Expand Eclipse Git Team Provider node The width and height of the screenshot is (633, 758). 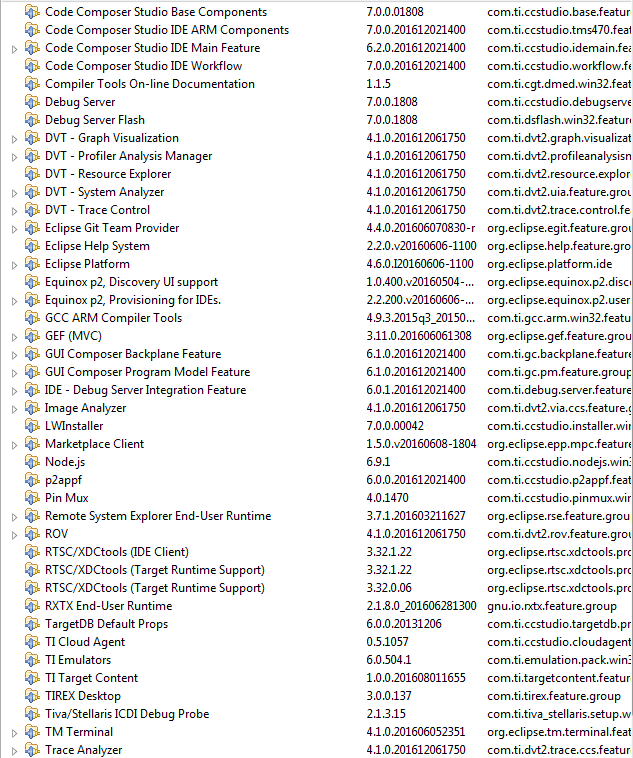(x=15, y=229)
